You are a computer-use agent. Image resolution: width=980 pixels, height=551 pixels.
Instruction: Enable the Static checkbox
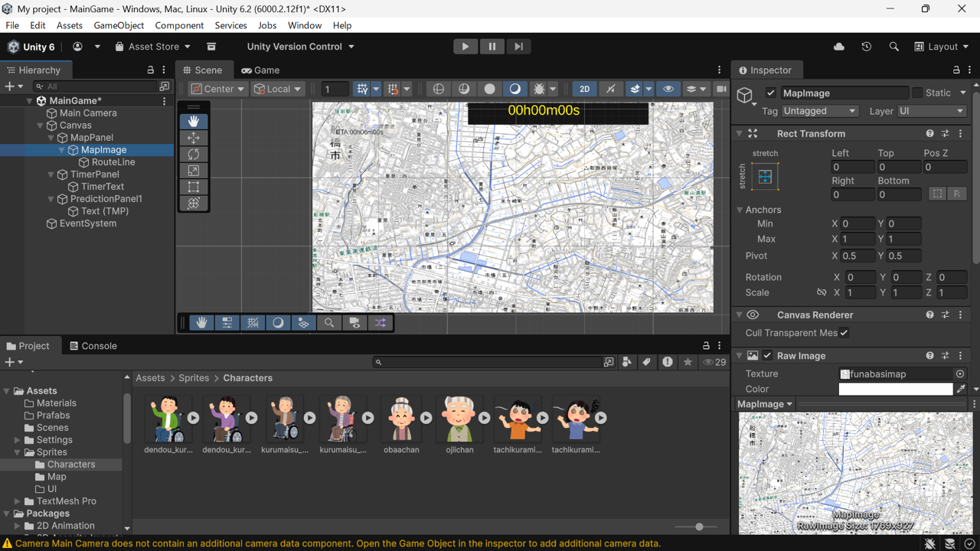point(917,93)
